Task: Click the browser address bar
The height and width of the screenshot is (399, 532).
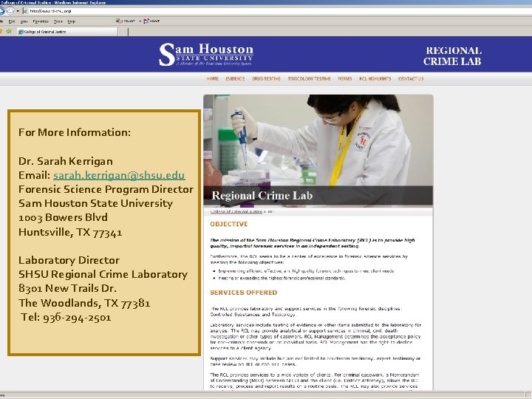Action: [276, 11]
